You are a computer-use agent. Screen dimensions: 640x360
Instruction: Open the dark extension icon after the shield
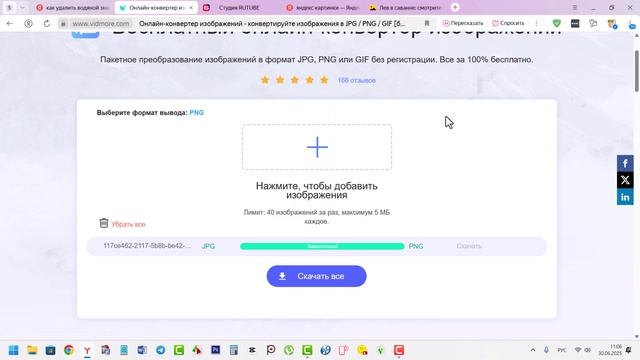coord(575,24)
